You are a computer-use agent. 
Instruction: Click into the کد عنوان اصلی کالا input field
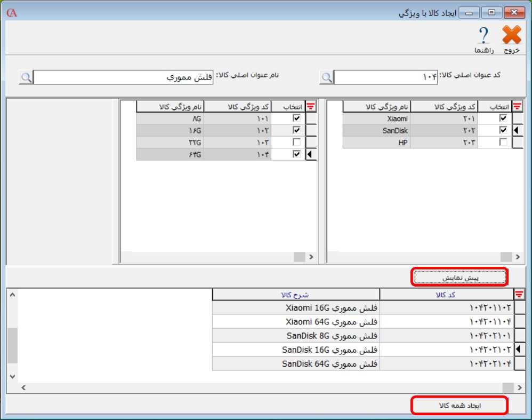point(387,77)
